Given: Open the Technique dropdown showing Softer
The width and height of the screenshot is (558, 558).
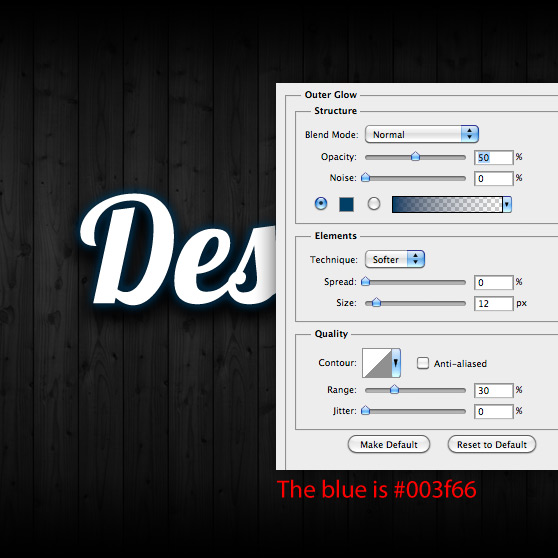Looking at the screenshot, I should click(x=395, y=259).
